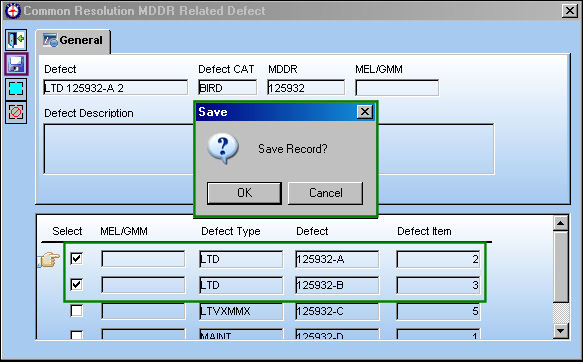Click the pointing hand row indicator
The height and width of the screenshot is (362, 583).
pos(49,259)
